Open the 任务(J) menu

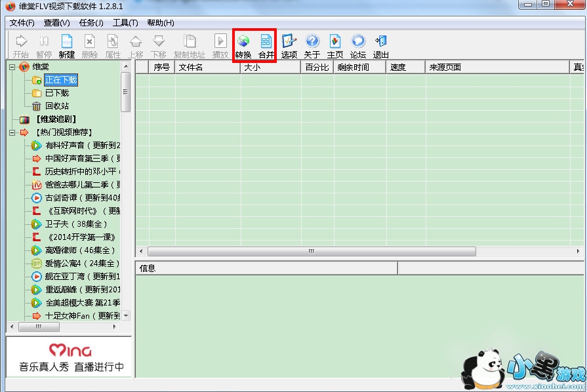(x=91, y=23)
